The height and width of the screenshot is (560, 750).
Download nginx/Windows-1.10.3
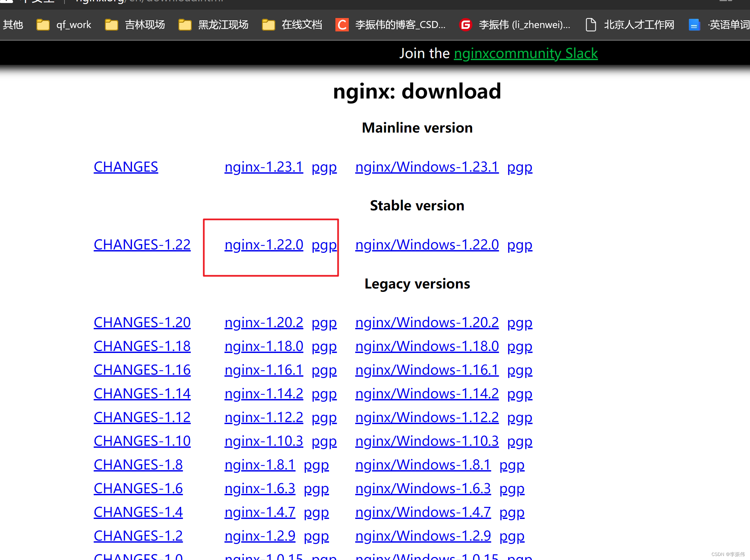click(427, 441)
